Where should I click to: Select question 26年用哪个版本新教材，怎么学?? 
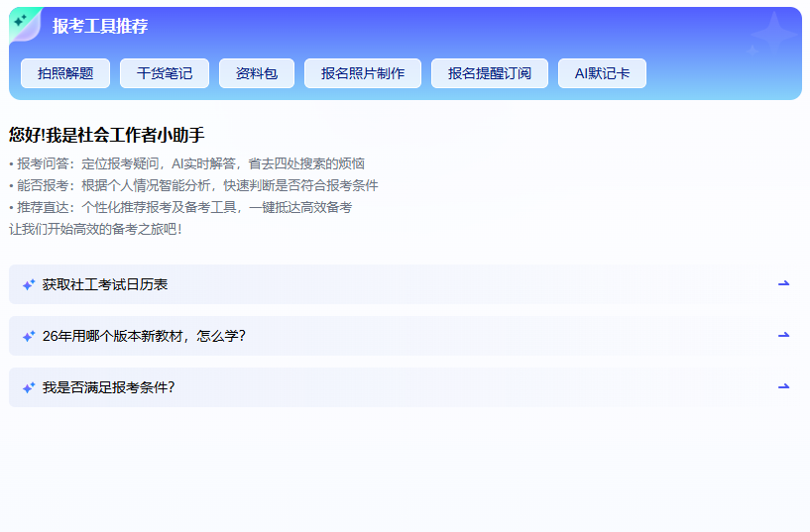(144, 337)
